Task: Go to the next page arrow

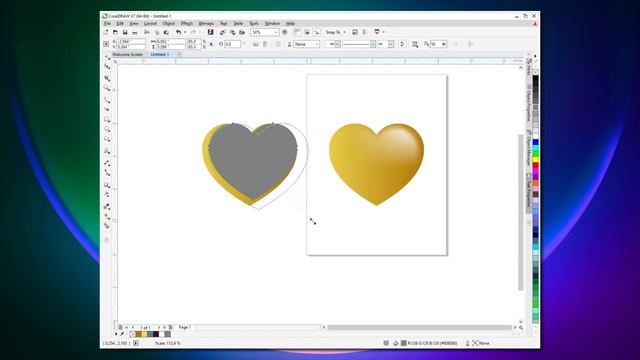Action: pos(159,327)
